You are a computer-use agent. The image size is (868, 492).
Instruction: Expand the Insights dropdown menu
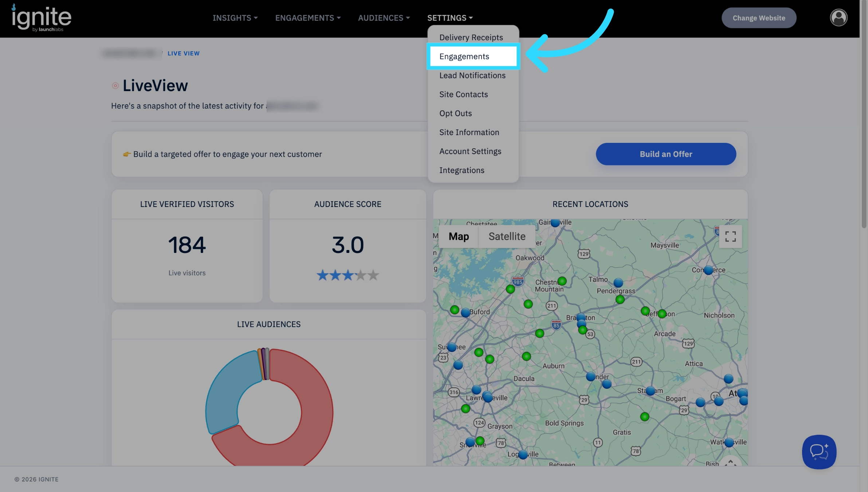click(235, 18)
